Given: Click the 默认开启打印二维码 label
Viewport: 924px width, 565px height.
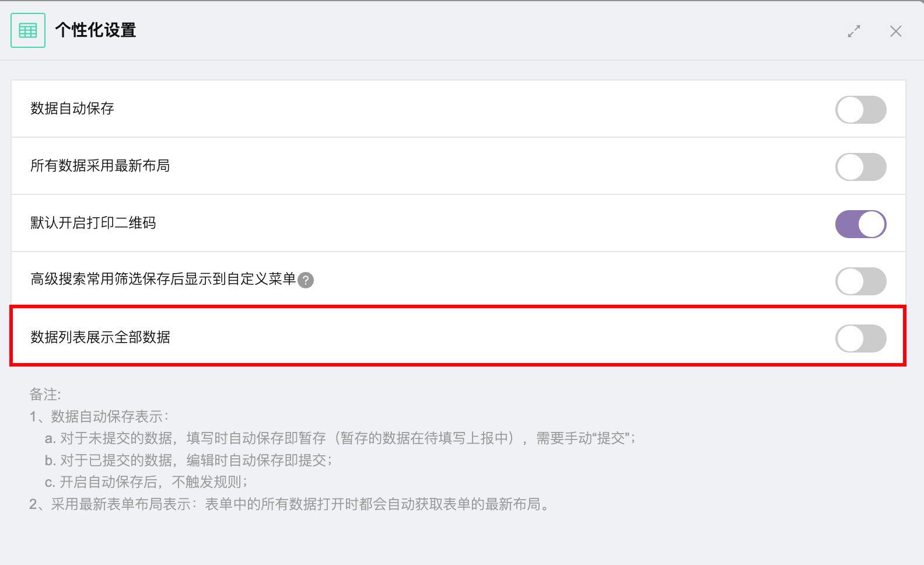Looking at the screenshot, I should click(x=93, y=223).
